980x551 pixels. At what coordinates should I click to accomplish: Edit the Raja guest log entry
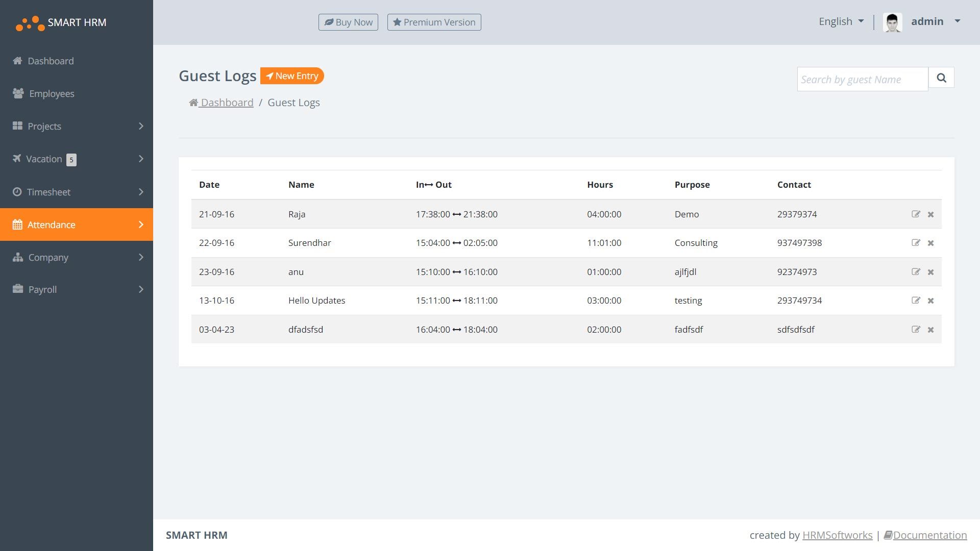click(916, 214)
